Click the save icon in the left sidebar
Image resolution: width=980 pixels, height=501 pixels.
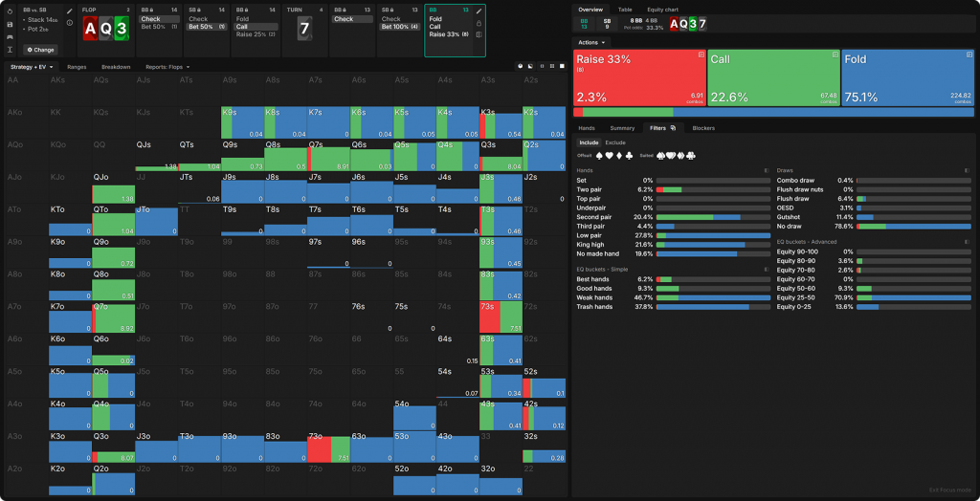tap(9, 24)
